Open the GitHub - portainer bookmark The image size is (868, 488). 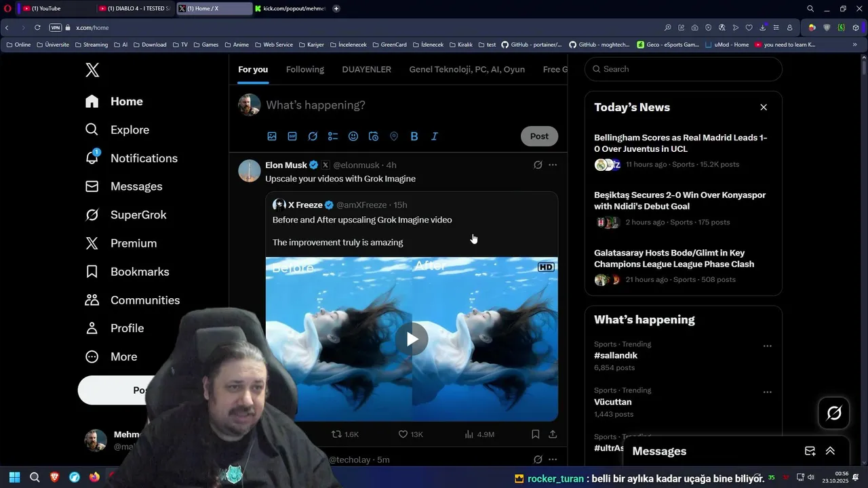tap(532, 45)
